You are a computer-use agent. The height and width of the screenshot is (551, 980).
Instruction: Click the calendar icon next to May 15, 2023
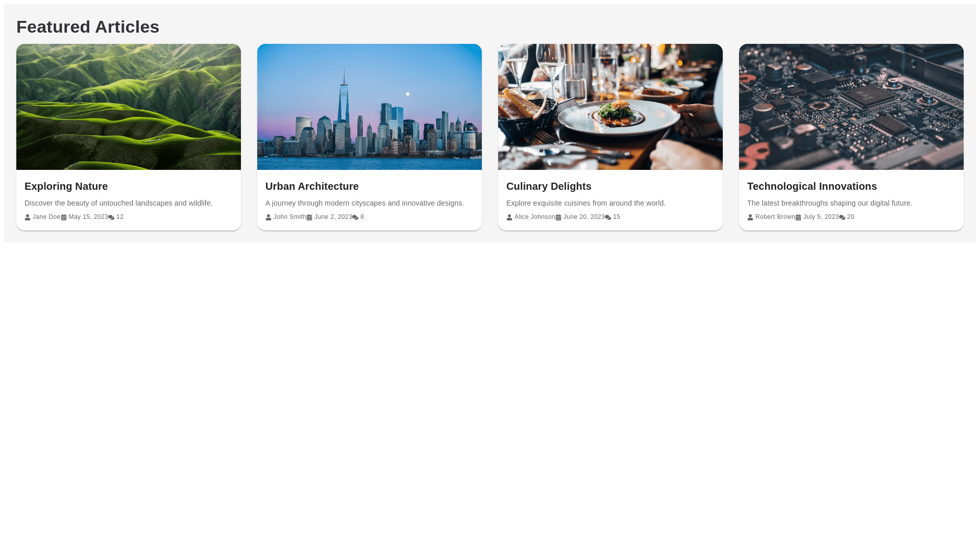click(64, 217)
